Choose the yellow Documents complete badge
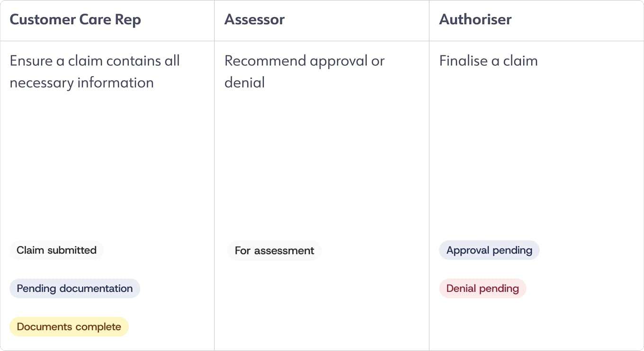644x351 pixels. click(69, 327)
